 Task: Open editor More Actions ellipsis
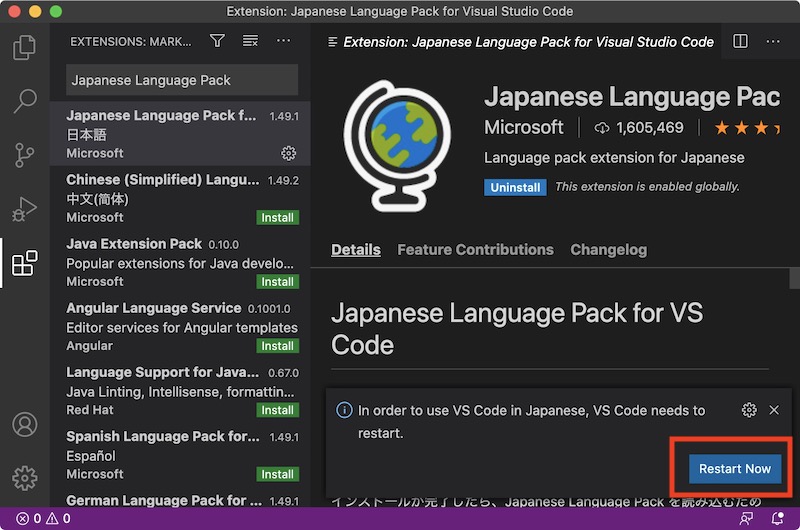[x=773, y=41]
